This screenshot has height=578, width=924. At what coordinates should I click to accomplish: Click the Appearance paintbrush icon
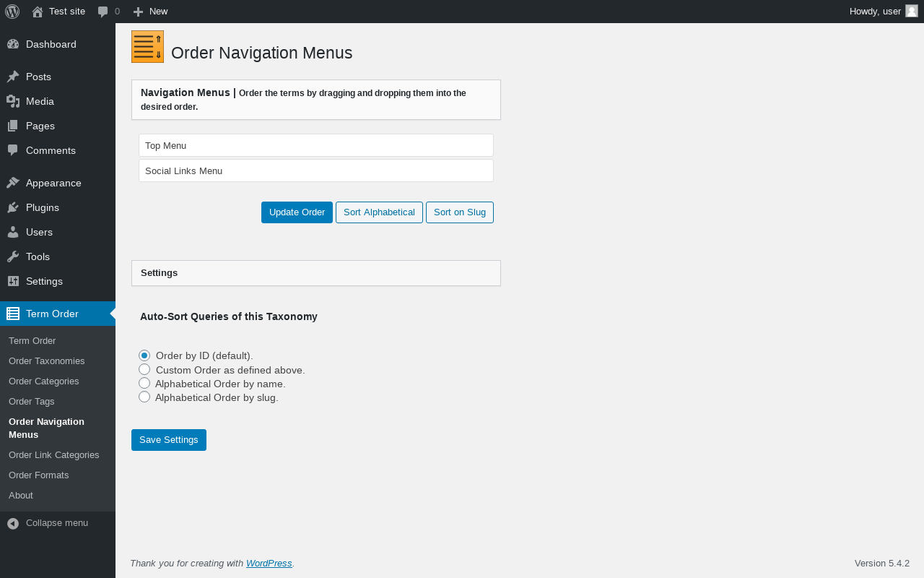point(13,183)
